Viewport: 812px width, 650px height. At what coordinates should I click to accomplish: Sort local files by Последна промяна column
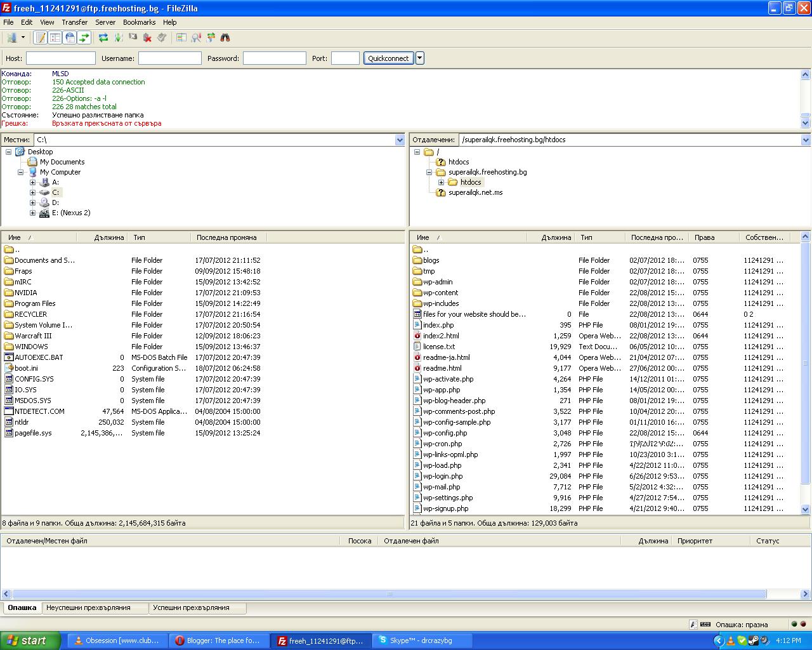pyautogui.click(x=228, y=237)
